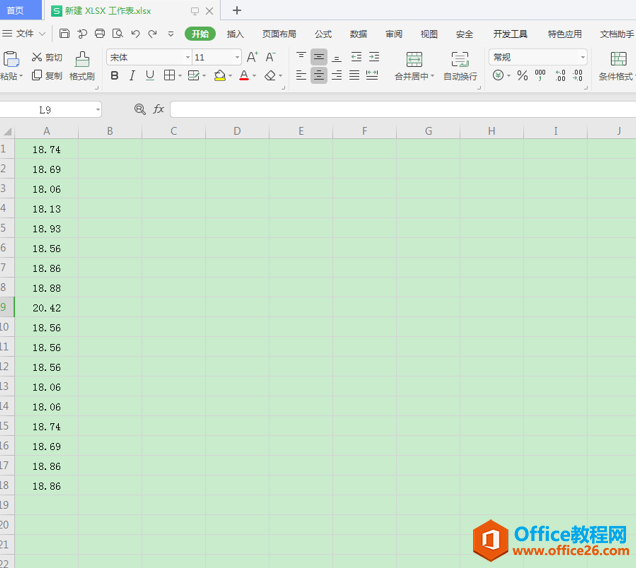
Task: Toggle bold formatting
Action: pos(114,75)
